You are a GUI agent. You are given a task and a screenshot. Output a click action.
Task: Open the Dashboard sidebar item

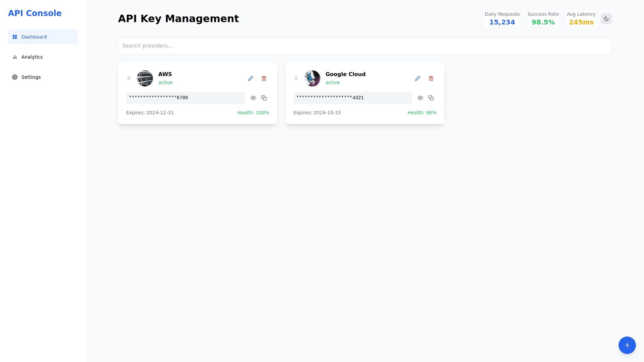(x=43, y=37)
